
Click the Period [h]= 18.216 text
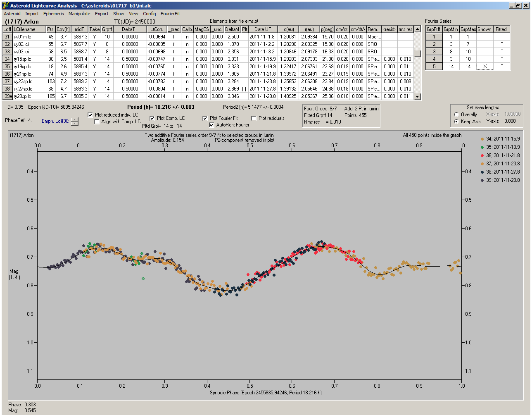pos(161,107)
